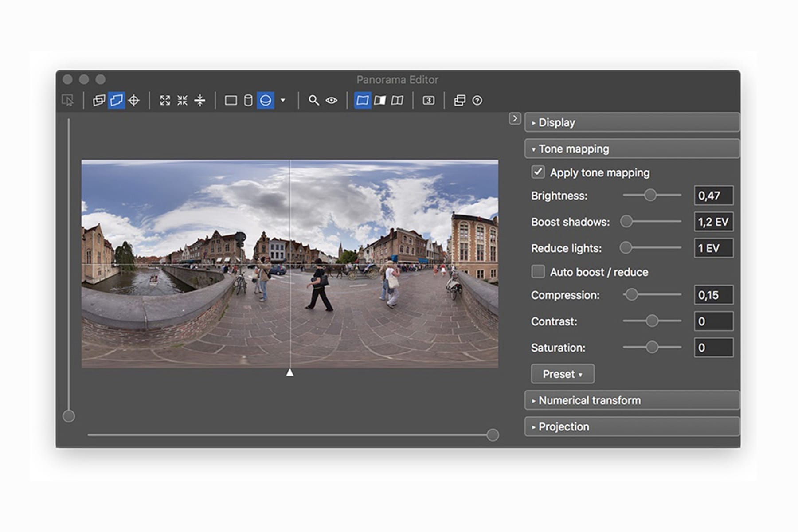798x532 pixels.
Task: Collapse the side panel with chevron button
Action: point(515,119)
